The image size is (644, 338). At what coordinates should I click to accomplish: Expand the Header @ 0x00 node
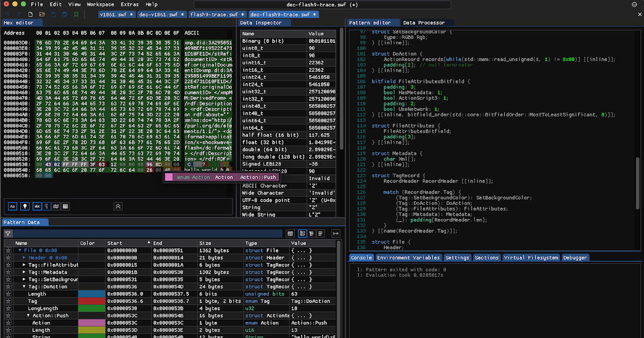click(24, 258)
